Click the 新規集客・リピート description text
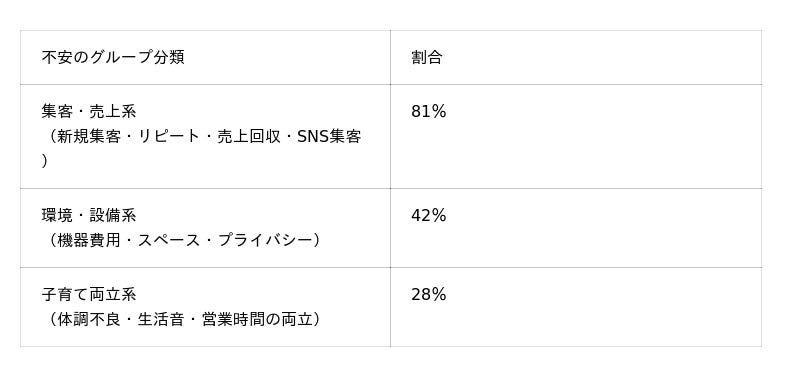This screenshot has height=377, width=800. (x=128, y=136)
